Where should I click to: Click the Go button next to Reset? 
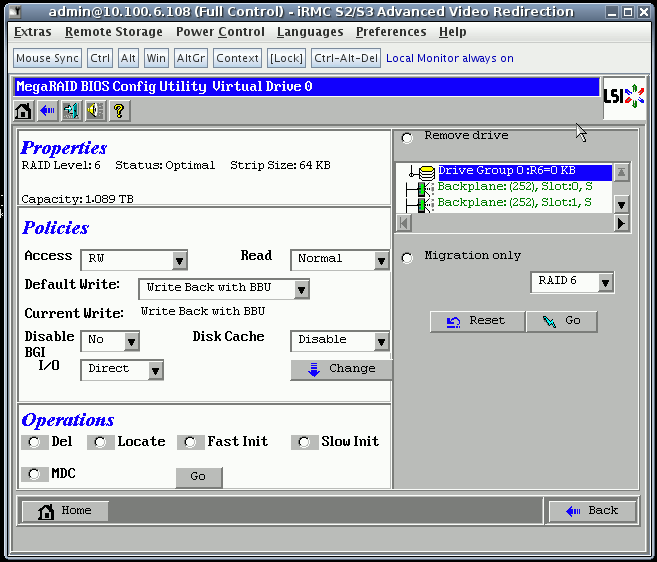(561, 321)
